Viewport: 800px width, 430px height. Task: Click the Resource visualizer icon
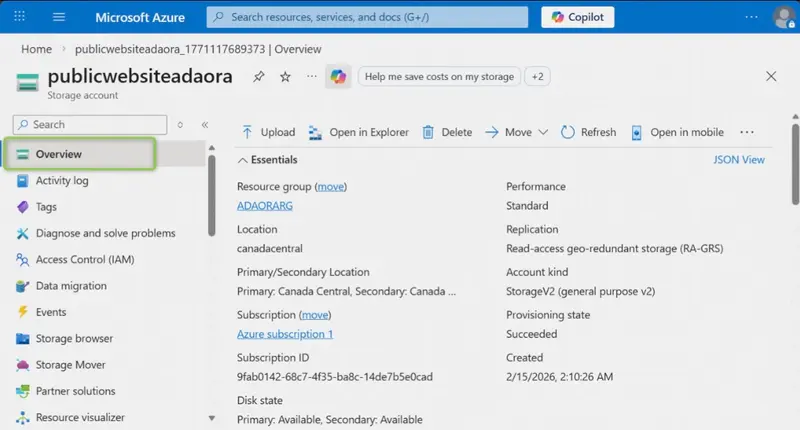(22, 418)
